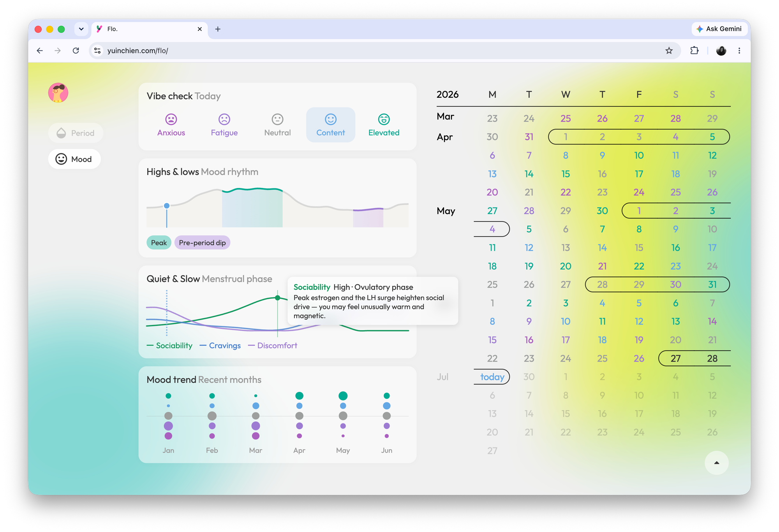Click the blue marker on mood rhythm chart

coord(167,205)
